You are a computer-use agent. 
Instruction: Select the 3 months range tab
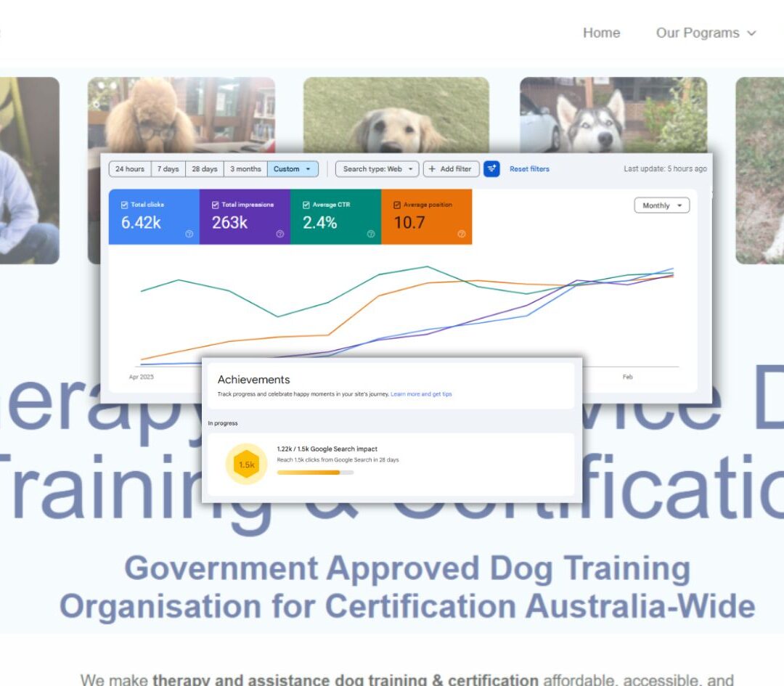click(245, 169)
